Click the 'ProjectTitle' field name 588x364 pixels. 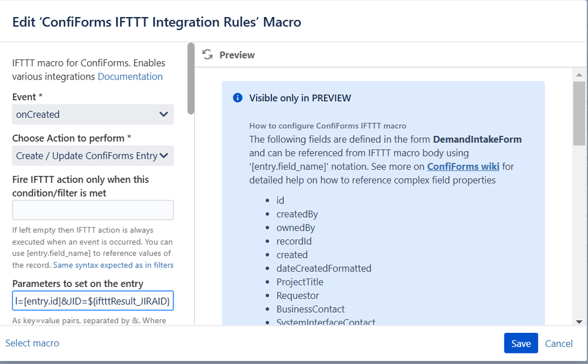coord(300,282)
